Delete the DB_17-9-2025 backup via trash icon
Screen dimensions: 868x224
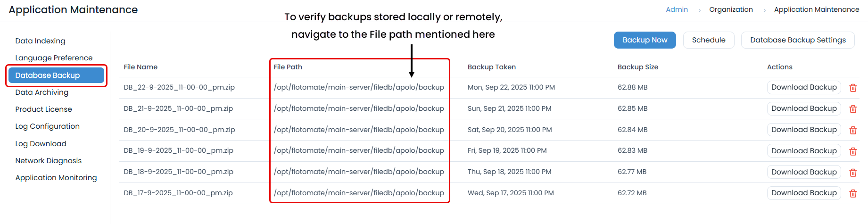coord(853,193)
